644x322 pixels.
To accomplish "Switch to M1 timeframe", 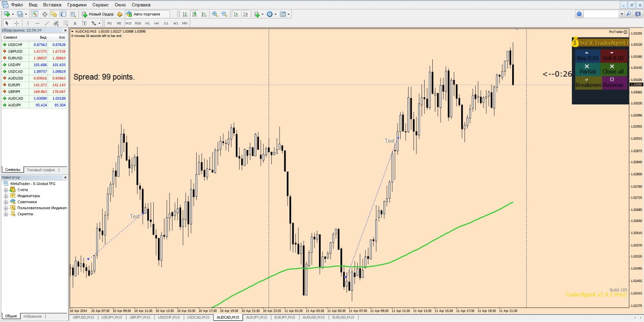I will 109,23.
